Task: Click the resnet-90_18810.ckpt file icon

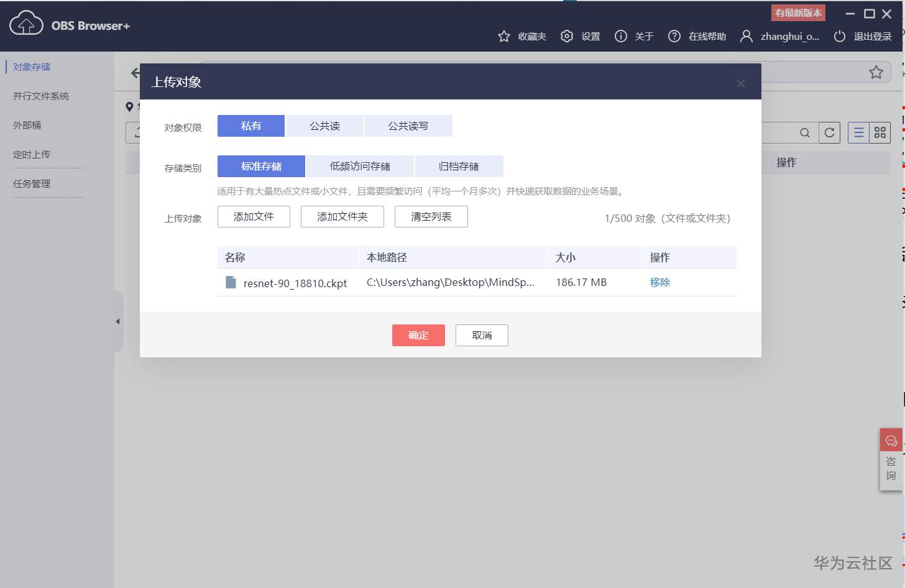Action: click(231, 282)
